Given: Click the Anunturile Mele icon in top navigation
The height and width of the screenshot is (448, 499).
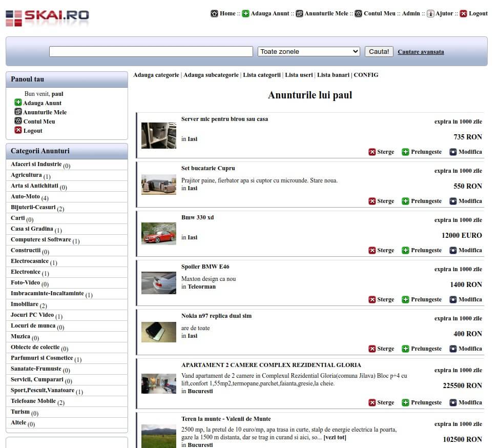Looking at the screenshot, I should 299,13.
